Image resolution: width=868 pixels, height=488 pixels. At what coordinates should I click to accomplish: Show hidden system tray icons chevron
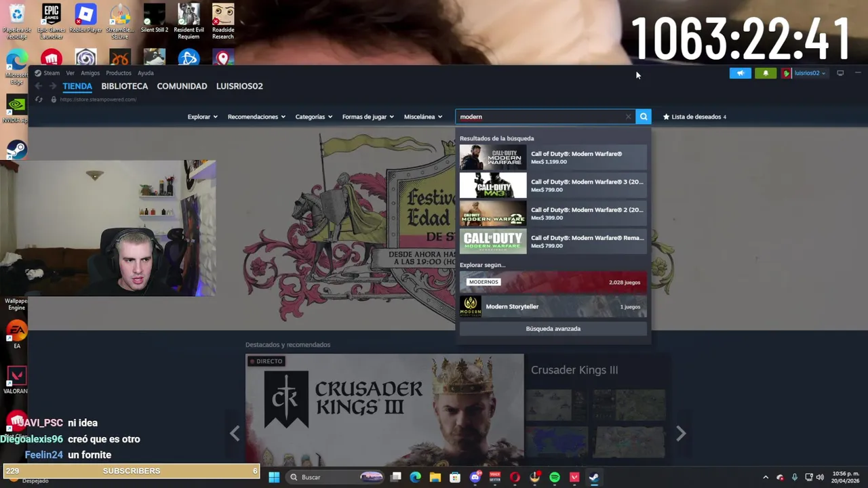766,477
